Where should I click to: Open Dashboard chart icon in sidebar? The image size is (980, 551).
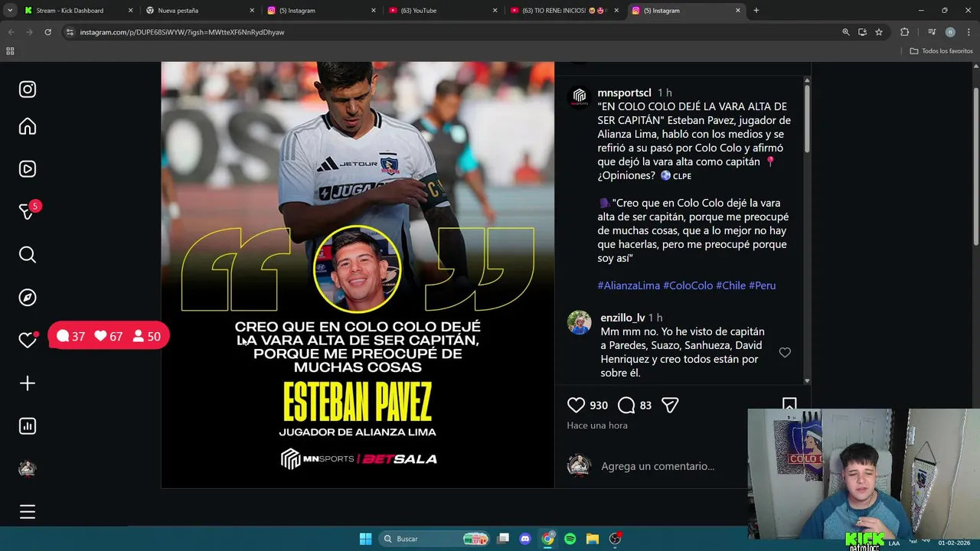(x=28, y=426)
